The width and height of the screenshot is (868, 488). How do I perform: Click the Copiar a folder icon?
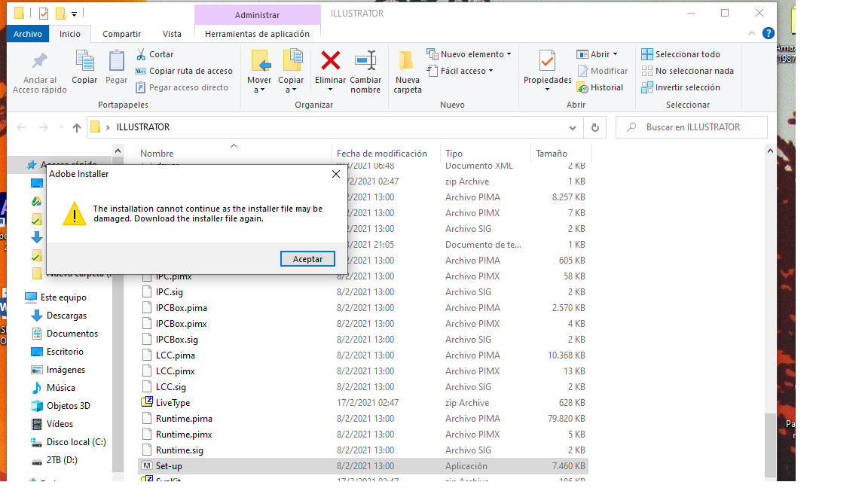[x=292, y=60]
